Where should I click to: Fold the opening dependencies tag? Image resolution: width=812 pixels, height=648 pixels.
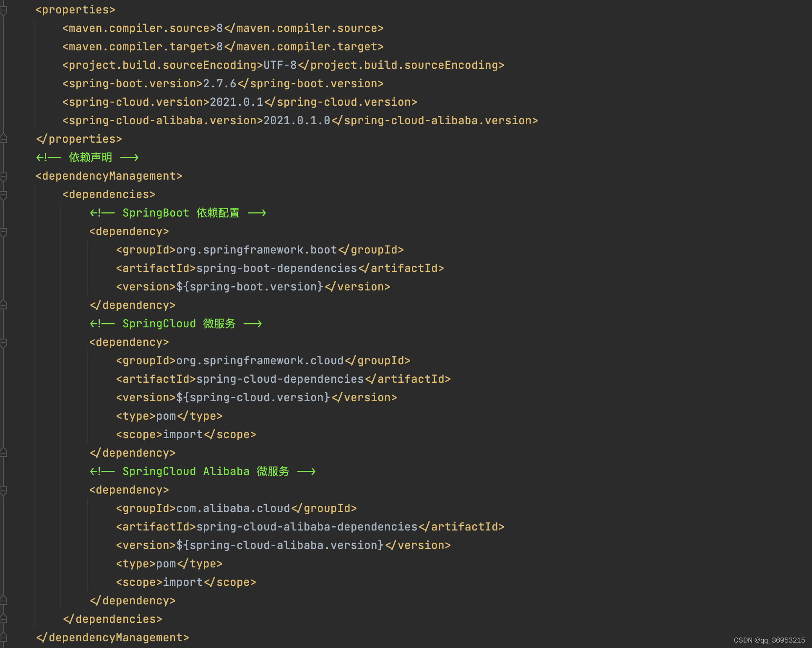click(3, 195)
